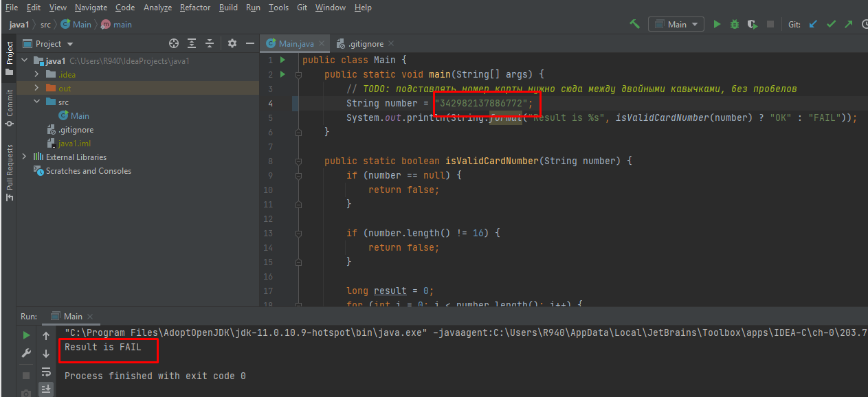Screen dimensions: 868x397
Task: Hide the Project tool window
Action: click(249, 43)
